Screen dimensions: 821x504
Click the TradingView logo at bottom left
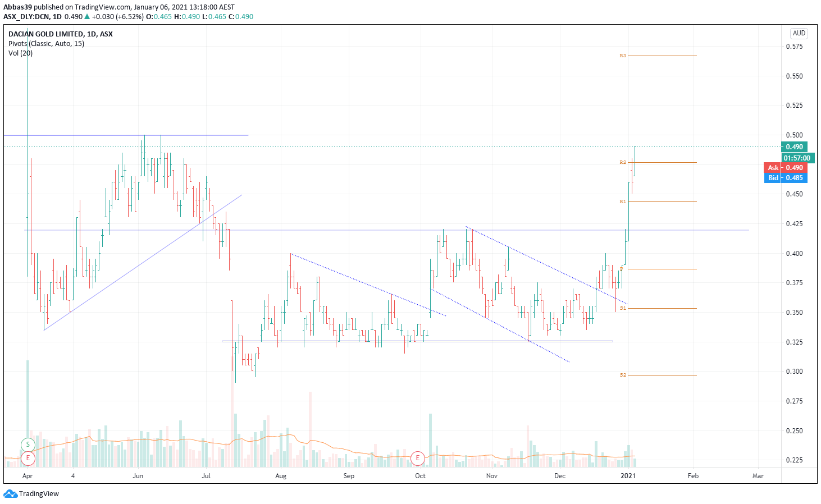pyautogui.click(x=31, y=494)
